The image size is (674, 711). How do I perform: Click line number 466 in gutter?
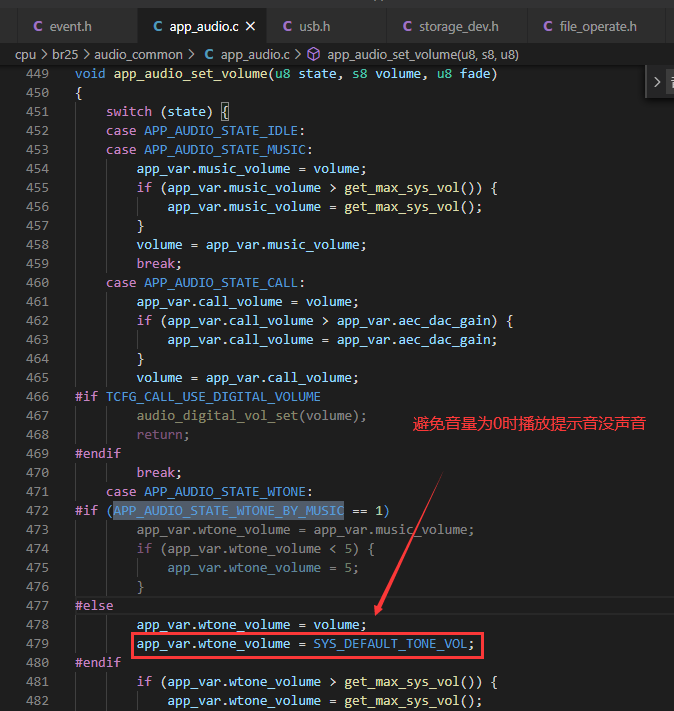click(x=37, y=397)
